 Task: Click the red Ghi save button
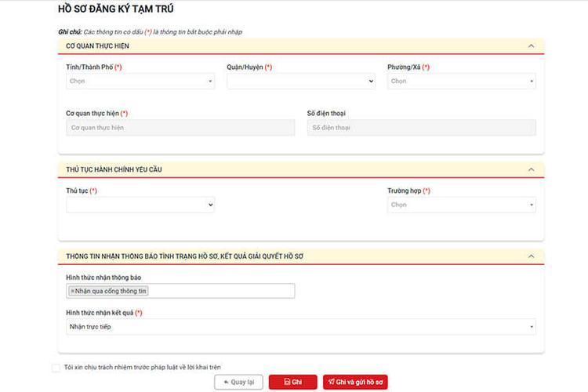[292, 383]
